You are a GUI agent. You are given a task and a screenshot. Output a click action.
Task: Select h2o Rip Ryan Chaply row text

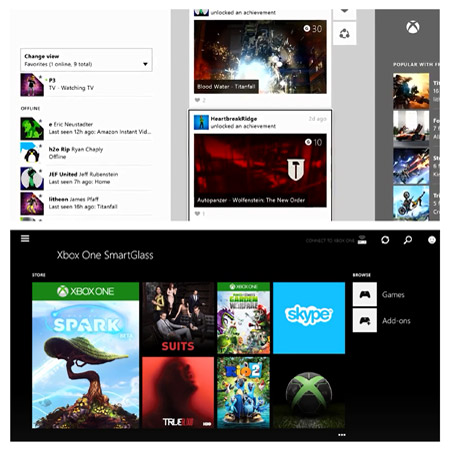(76, 153)
